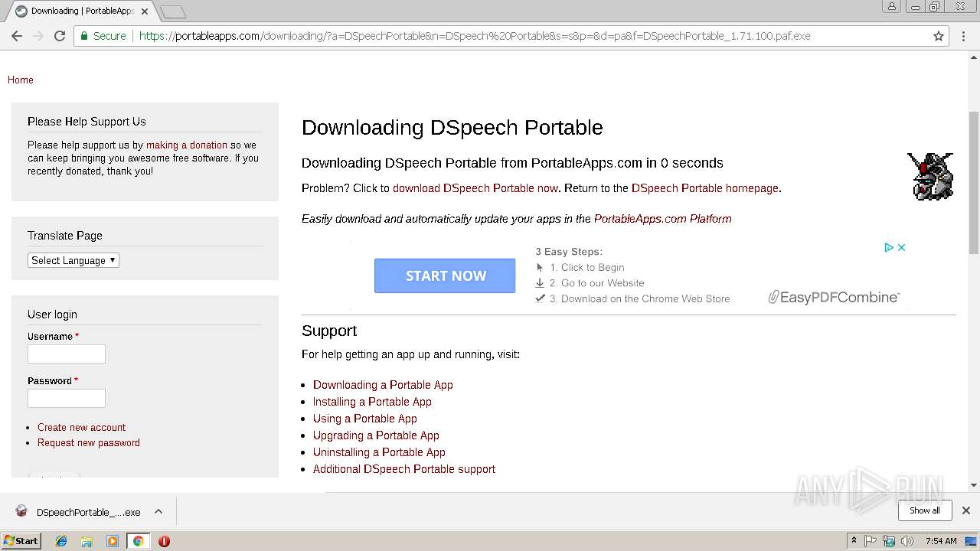
Task: Open Uninstalling a Portable App link
Action: [x=379, y=452]
